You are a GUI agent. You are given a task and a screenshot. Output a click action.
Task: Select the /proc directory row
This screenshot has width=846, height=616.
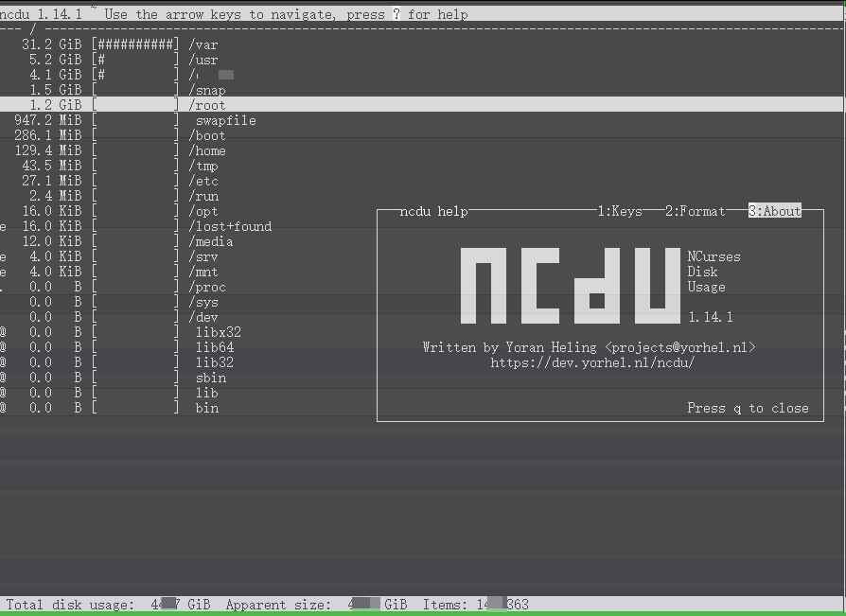189,287
